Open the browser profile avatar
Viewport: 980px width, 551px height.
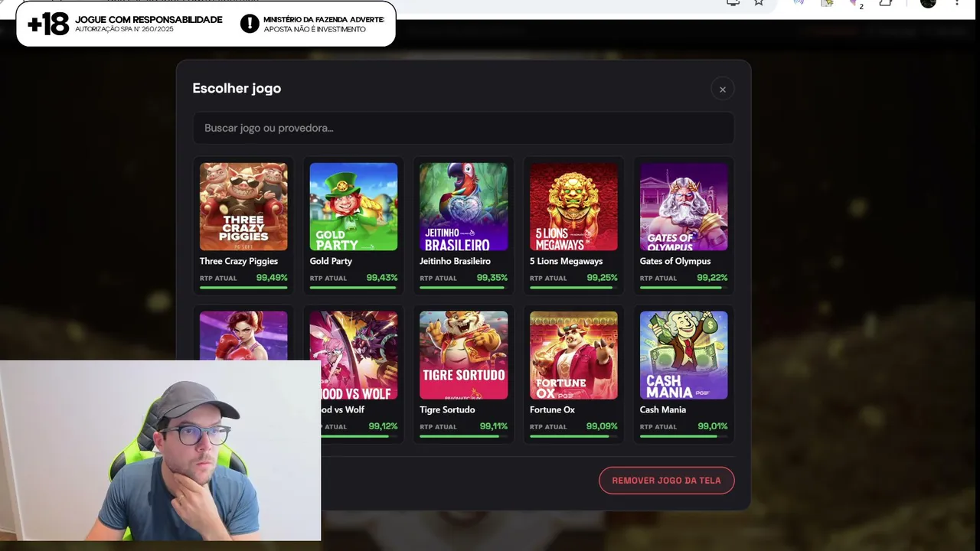point(928,3)
